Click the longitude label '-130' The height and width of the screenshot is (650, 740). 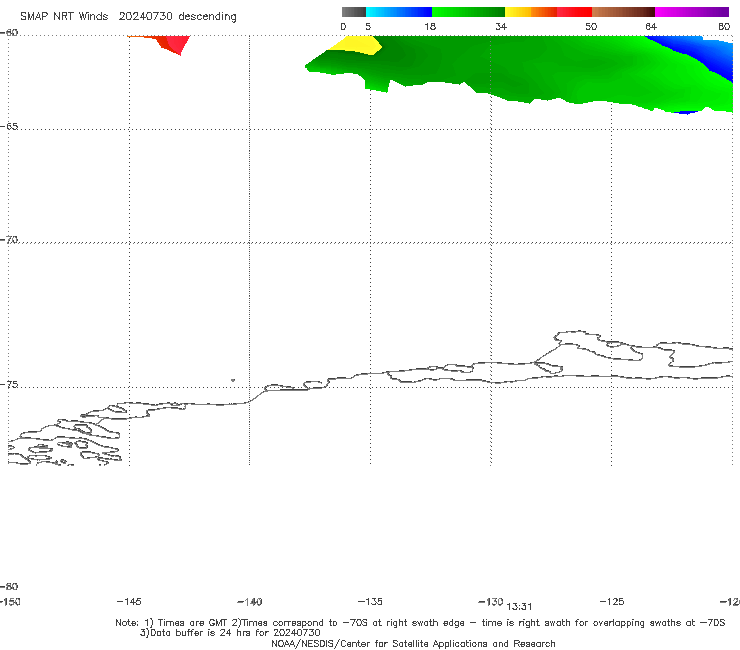491,601
